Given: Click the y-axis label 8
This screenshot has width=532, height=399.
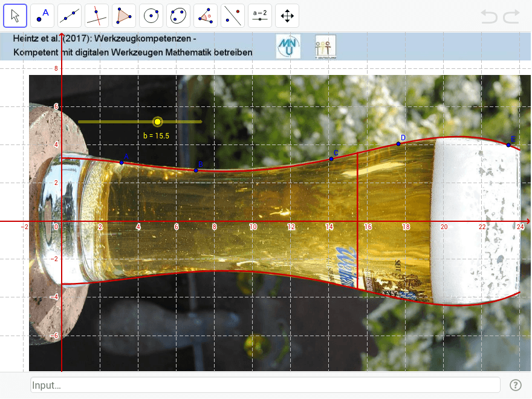Looking at the screenshot, I should (x=56, y=68).
